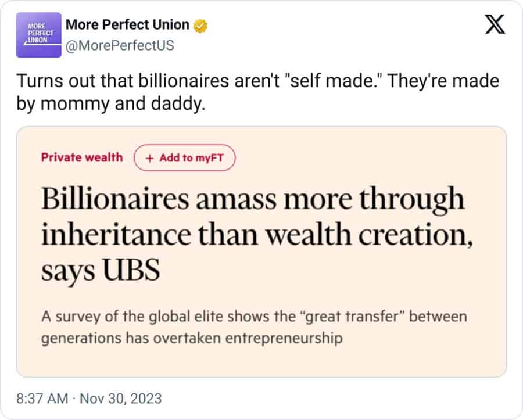Click the gold verified badge
Viewport: 523px width, 420px height.
click(x=201, y=26)
